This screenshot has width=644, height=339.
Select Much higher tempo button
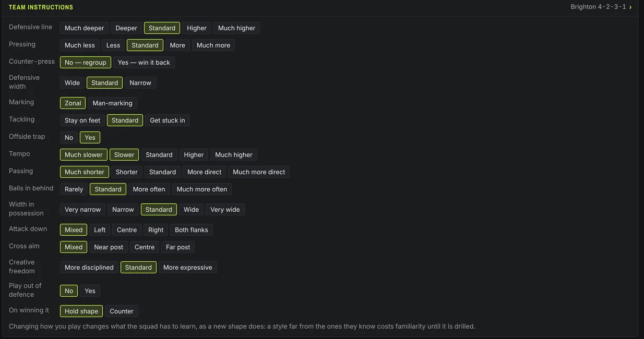point(234,155)
